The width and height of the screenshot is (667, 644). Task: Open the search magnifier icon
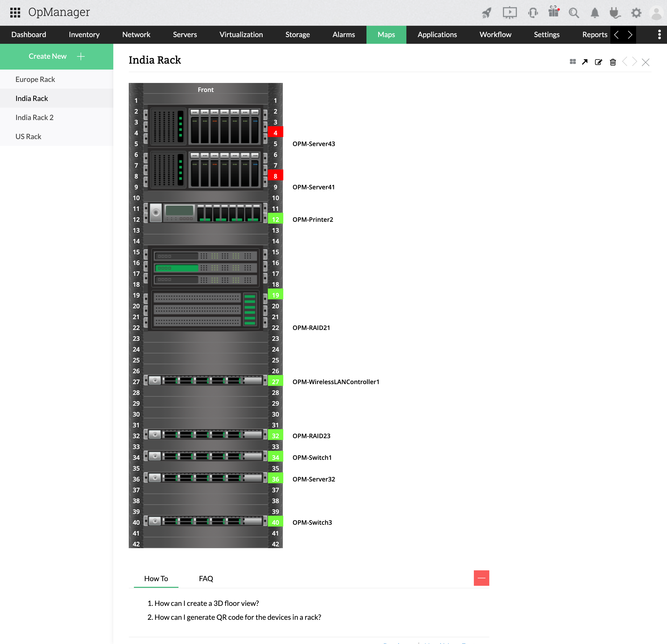pyautogui.click(x=574, y=13)
